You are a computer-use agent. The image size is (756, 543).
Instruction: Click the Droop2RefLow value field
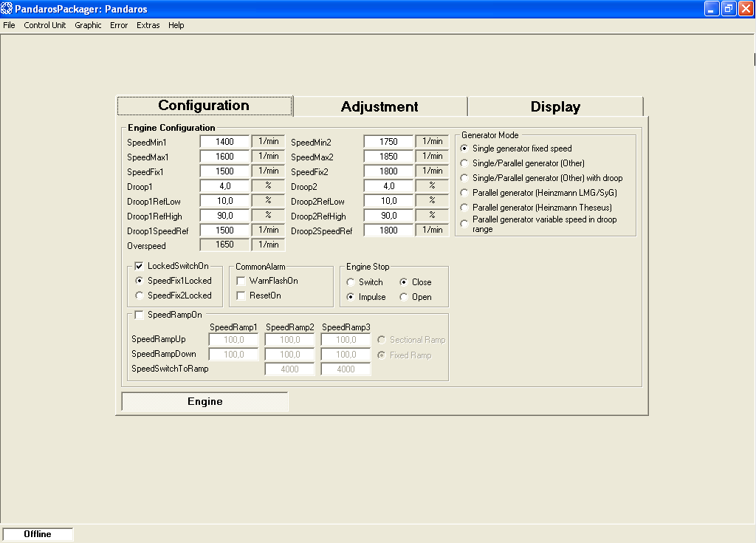click(388, 201)
